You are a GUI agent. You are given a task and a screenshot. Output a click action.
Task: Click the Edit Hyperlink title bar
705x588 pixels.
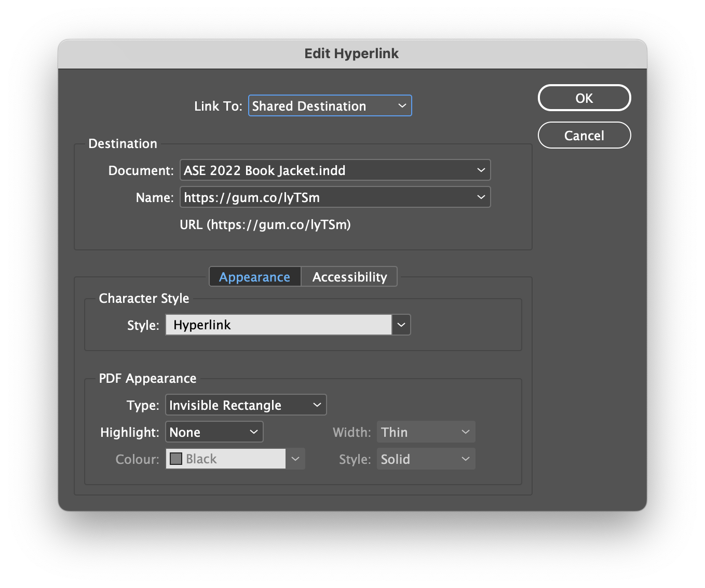pyautogui.click(x=351, y=54)
